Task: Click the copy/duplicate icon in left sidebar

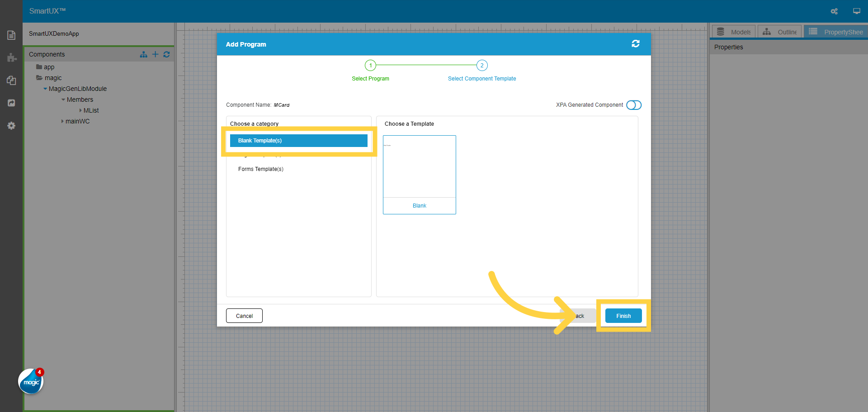Action: 11,81
